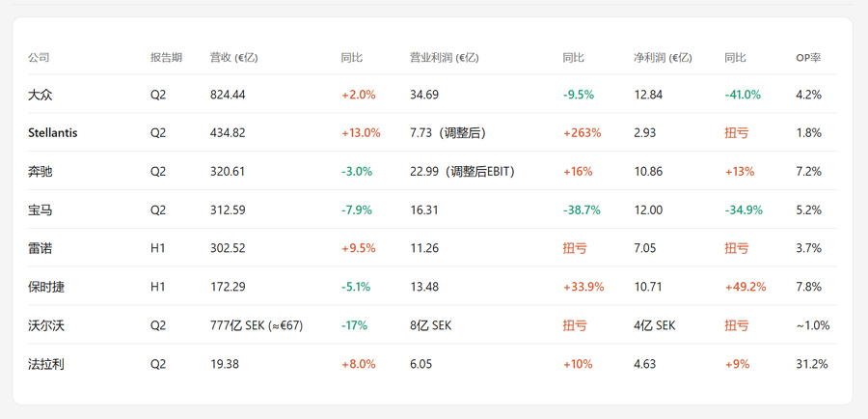This screenshot has width=868, height=419.
Task: Select the -7.9% revenue change for 宝马
Action: tap(357, 210)
